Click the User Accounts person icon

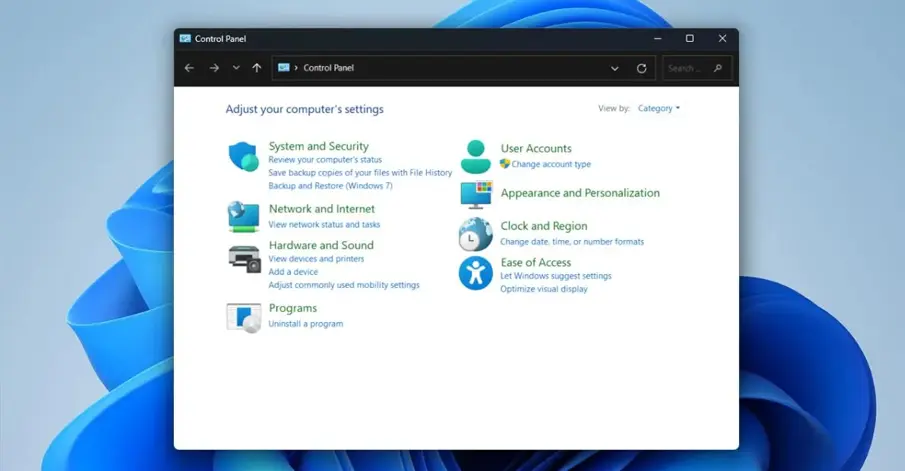[x=476, y=157]
